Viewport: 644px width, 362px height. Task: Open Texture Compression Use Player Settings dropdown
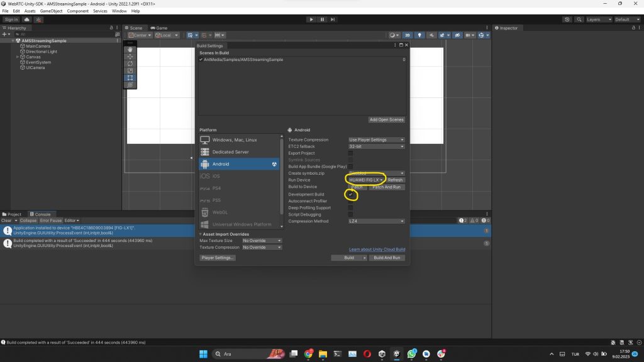(x=376, y=140)
